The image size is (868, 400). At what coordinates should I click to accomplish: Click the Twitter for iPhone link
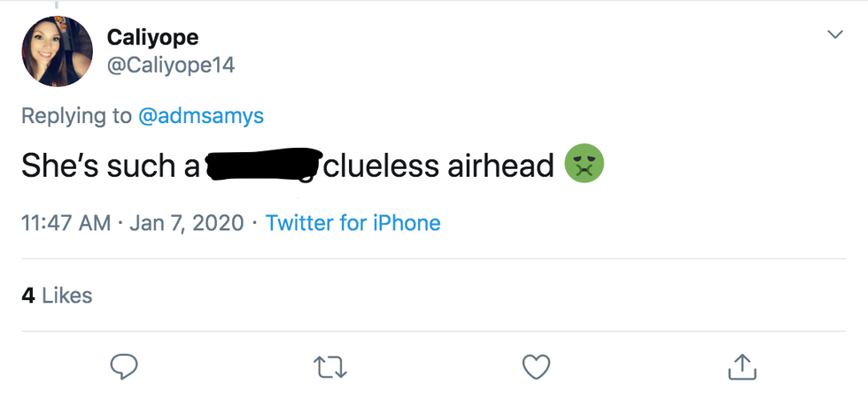353,223
